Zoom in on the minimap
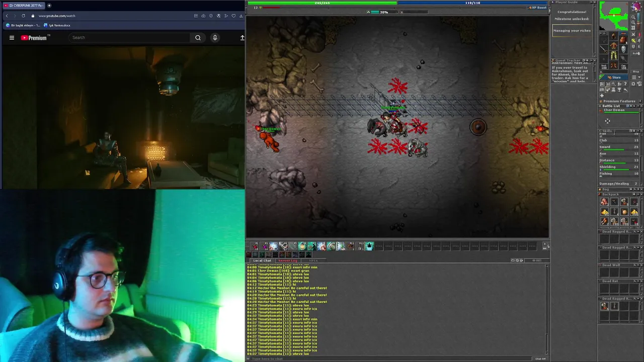 point(633,22)
